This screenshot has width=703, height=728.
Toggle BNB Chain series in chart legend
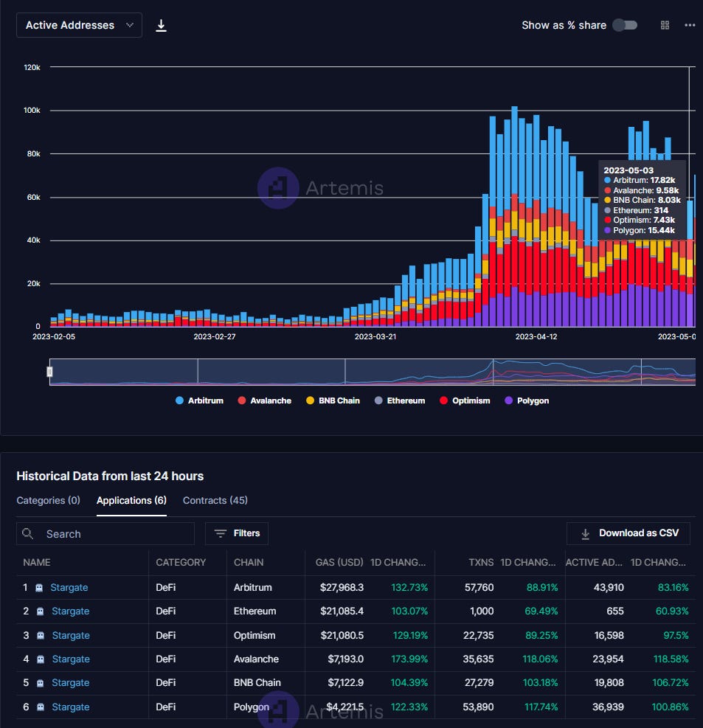click(x=333, y=401)
